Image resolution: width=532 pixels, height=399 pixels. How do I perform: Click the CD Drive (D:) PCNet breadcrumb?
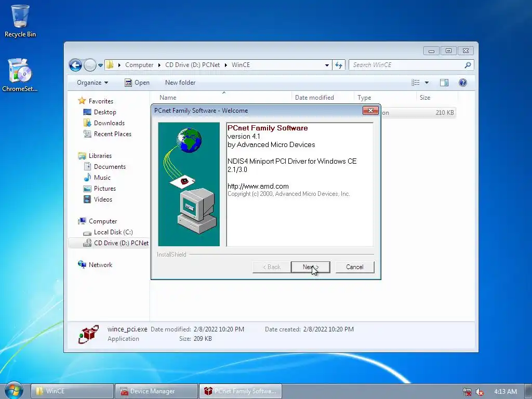click(192, 65)
